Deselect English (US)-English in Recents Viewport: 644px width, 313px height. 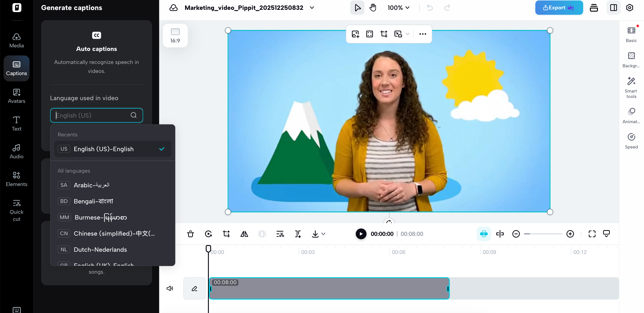tap(112, 149)
